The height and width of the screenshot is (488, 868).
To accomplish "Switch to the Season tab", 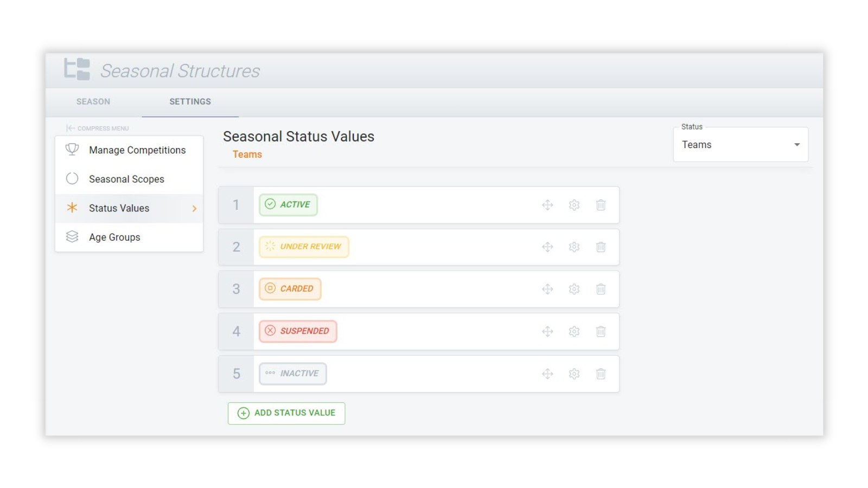I will click(93, 102).
